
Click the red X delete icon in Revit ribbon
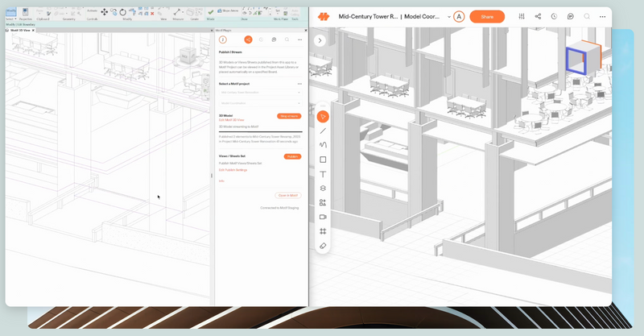tap(152, 14)
